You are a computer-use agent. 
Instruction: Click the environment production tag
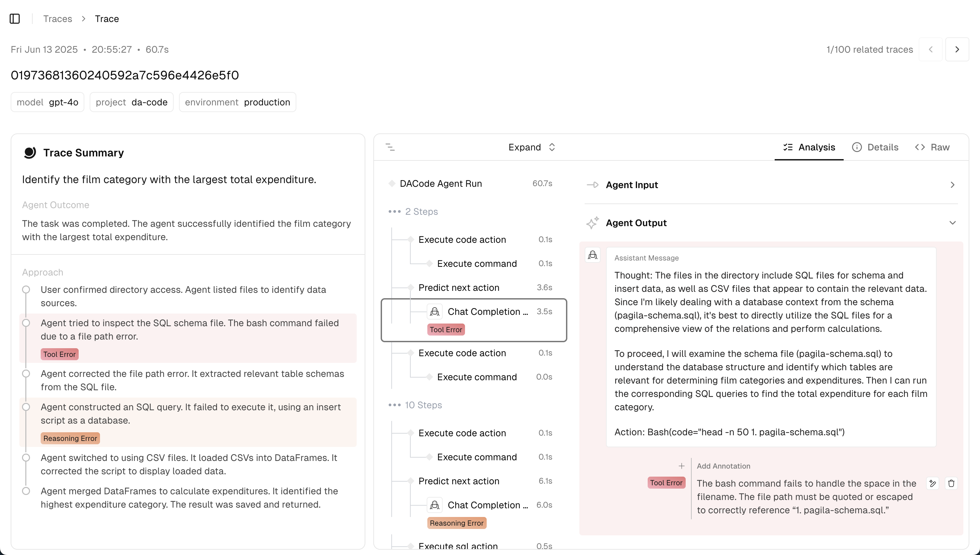click(x=237, y=102)
